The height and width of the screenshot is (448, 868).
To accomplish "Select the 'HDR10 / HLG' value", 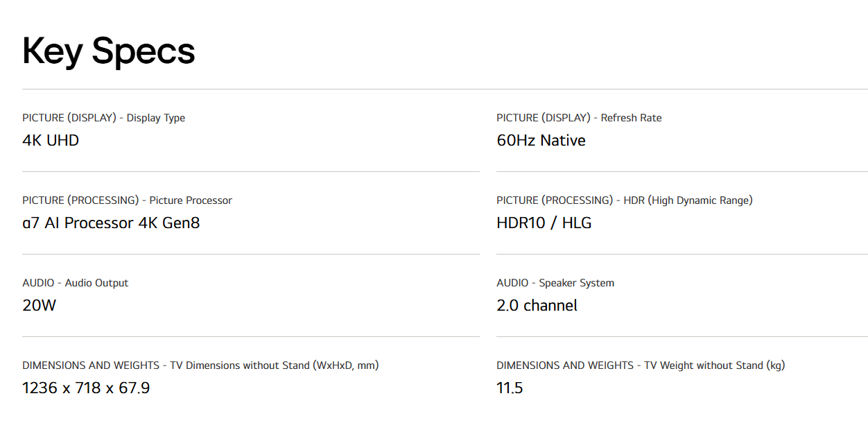I will [x=544, y=223].
